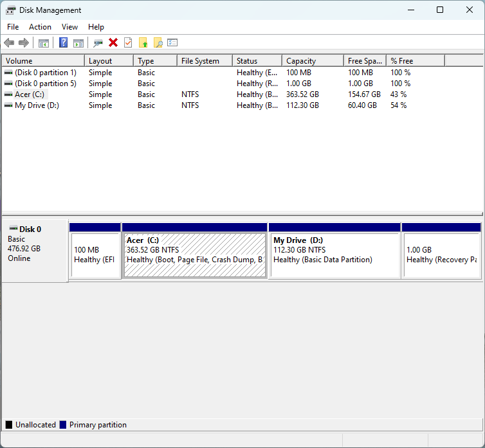Screen dimensions: 485x448
Task: Click drive icon beside Acer (C:) row
Action: point(8,94)
